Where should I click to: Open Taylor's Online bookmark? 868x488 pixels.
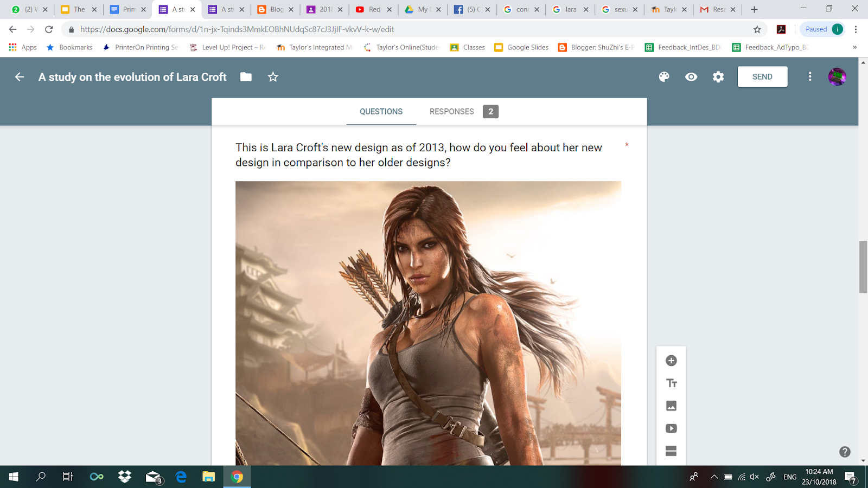(401, 47)
